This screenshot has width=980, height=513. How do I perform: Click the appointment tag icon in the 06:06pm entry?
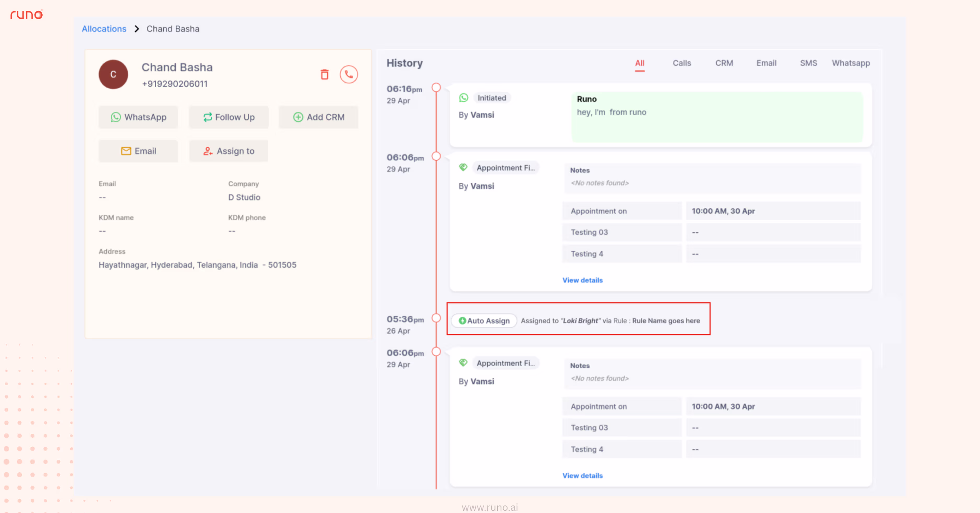(463, 167)
